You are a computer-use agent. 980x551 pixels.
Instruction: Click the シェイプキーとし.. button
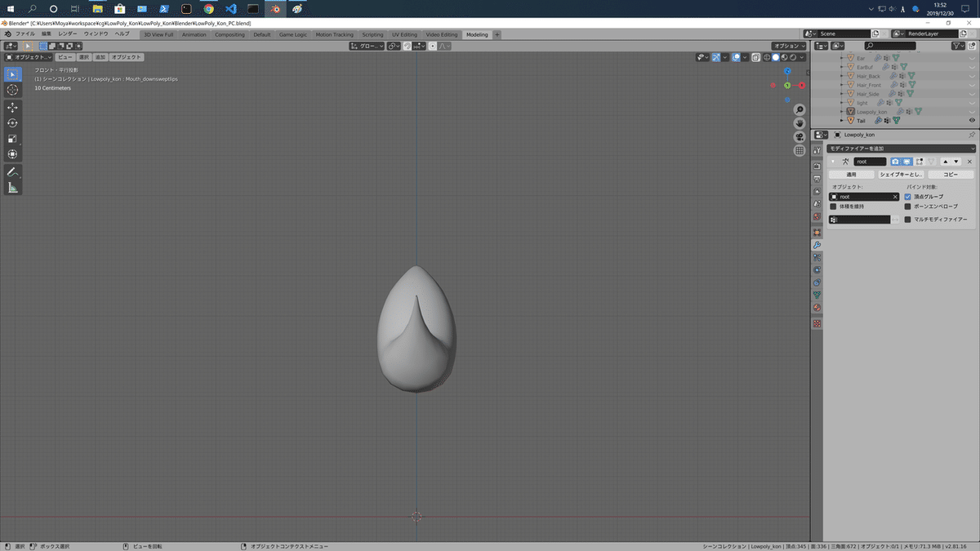click(x=901, y=175)
